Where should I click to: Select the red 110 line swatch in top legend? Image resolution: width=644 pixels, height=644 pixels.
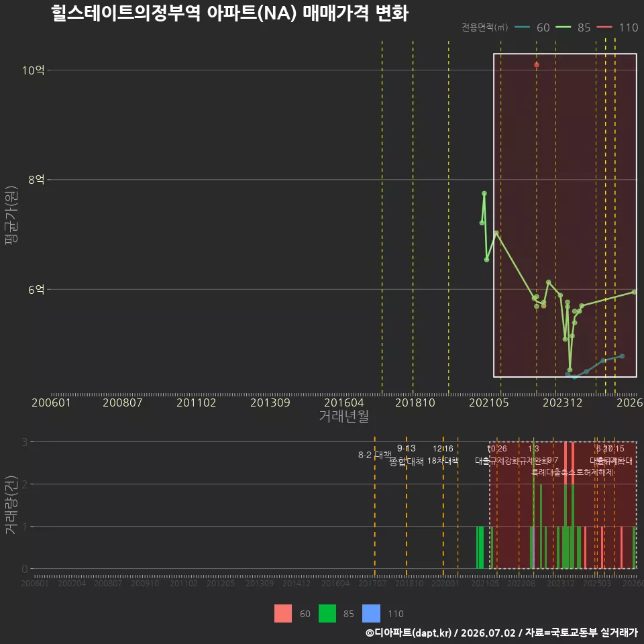(604, 28)
